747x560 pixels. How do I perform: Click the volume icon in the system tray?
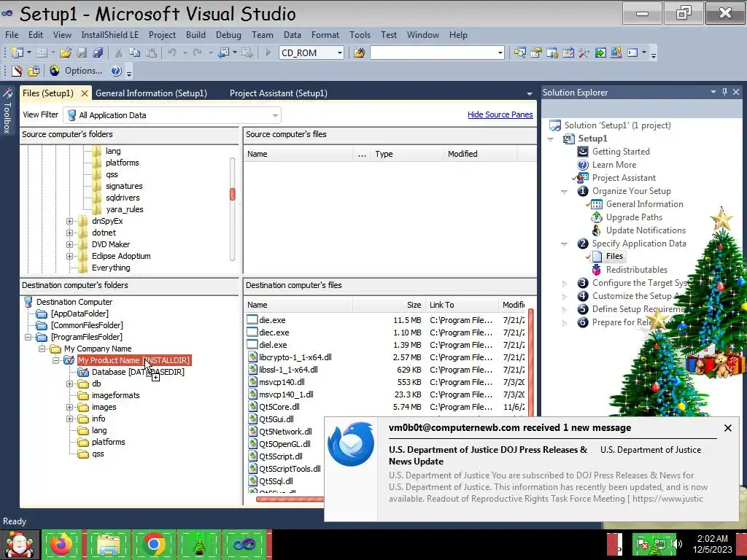pos(677,544)
